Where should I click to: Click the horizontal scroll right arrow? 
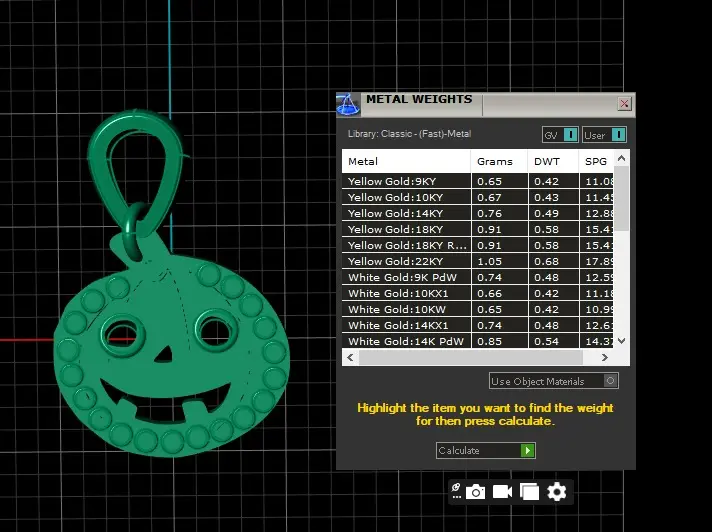pyautogui.click(x=604, y=357)
